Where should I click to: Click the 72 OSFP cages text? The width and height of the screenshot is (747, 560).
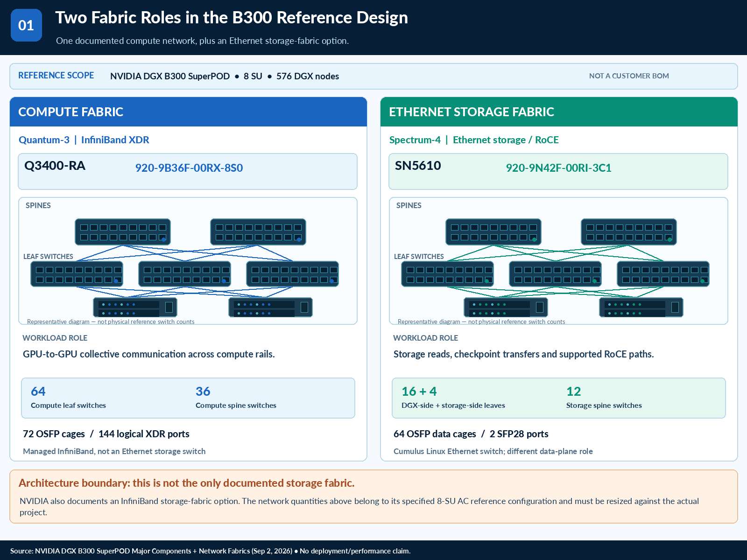click(54, 434)
